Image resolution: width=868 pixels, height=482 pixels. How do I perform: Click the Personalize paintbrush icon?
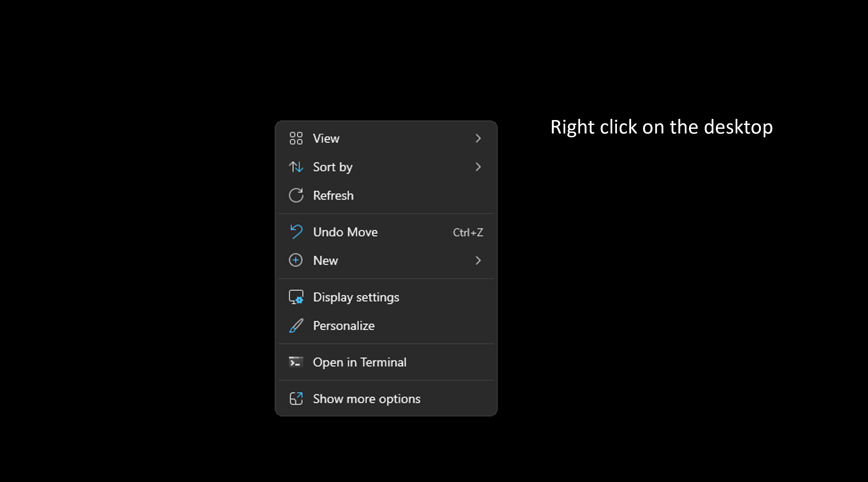pos(296,326)
